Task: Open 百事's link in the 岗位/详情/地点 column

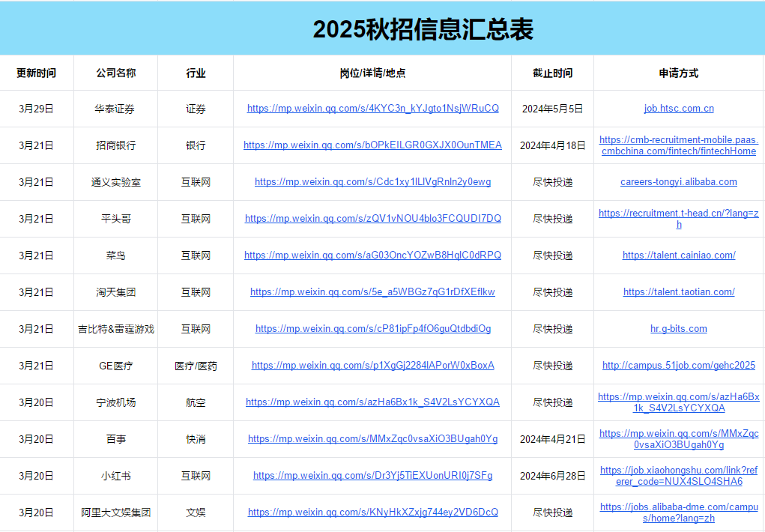Action: tap(372, 439)
